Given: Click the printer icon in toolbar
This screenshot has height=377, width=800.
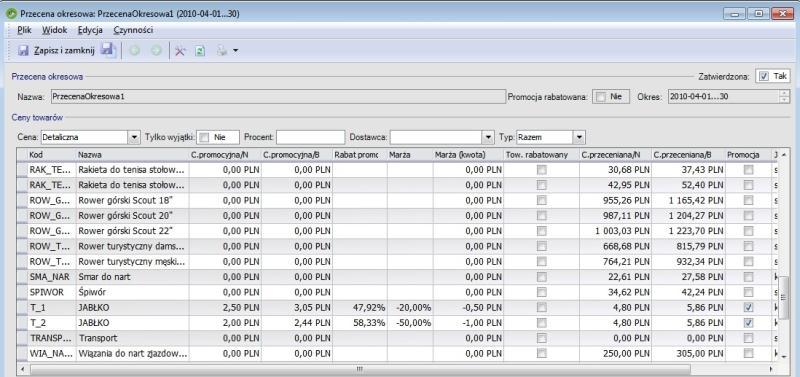Looking at the screenshot, I should click(222, 51).
